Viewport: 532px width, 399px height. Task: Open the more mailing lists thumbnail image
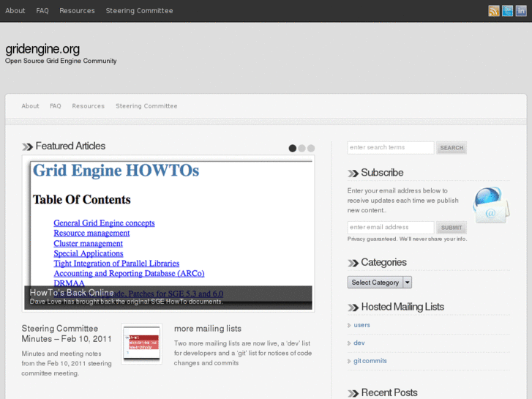[x=141, y=343]
